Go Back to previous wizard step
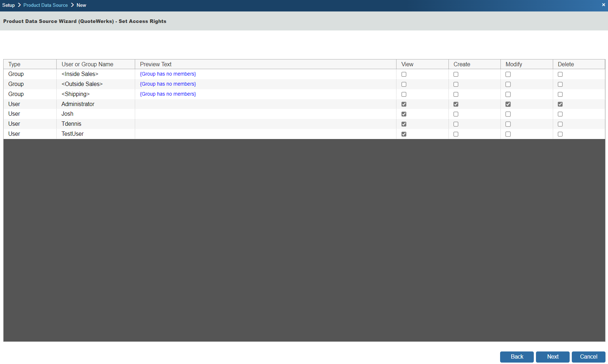The image size is (608, 364). [x=517, y=357]
